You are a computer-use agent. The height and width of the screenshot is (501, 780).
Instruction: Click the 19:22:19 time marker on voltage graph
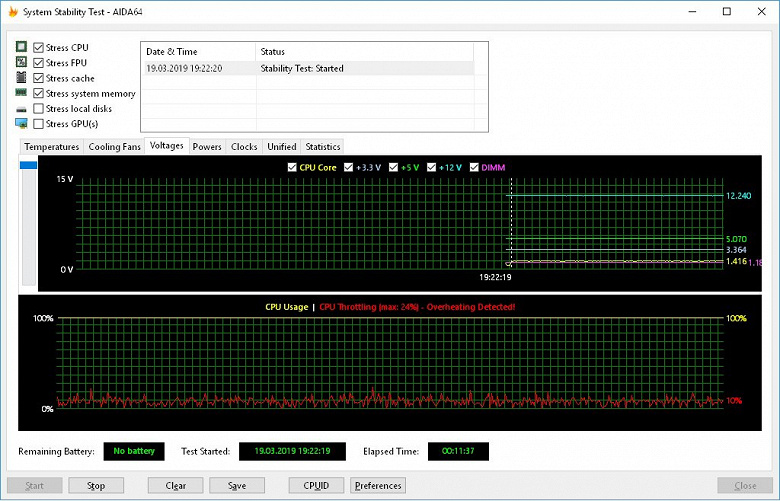click(495, 277)
